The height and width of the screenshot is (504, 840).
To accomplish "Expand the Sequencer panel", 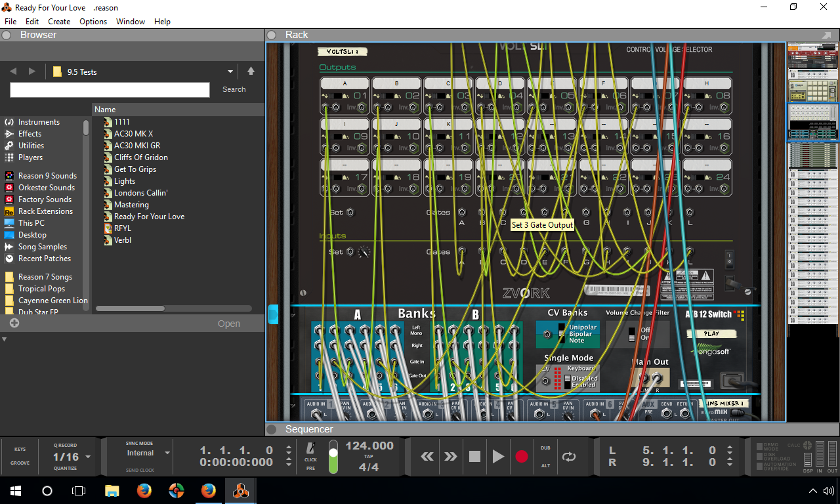I will coord(271,429).
